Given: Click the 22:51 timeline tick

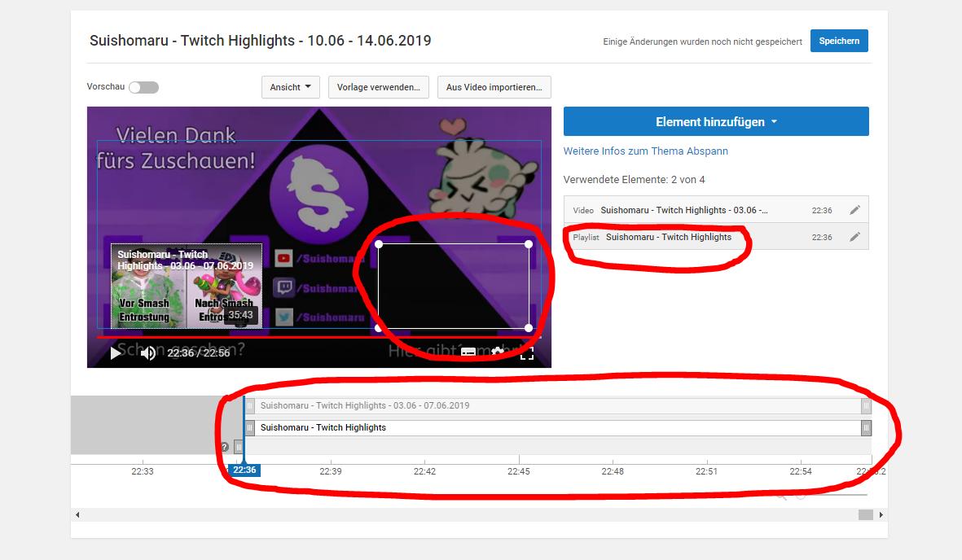Looking at the screenshot, I should [x=706, y=471].
